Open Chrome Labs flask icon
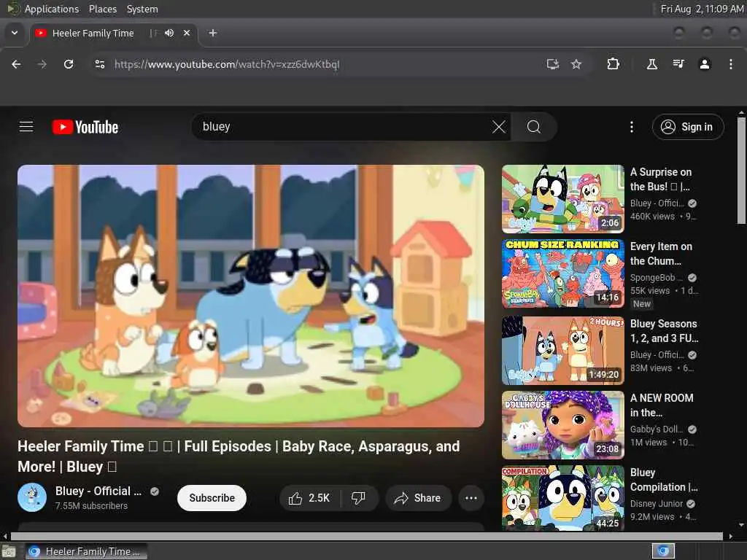This screenshot has width=747, height=560. 651,64
